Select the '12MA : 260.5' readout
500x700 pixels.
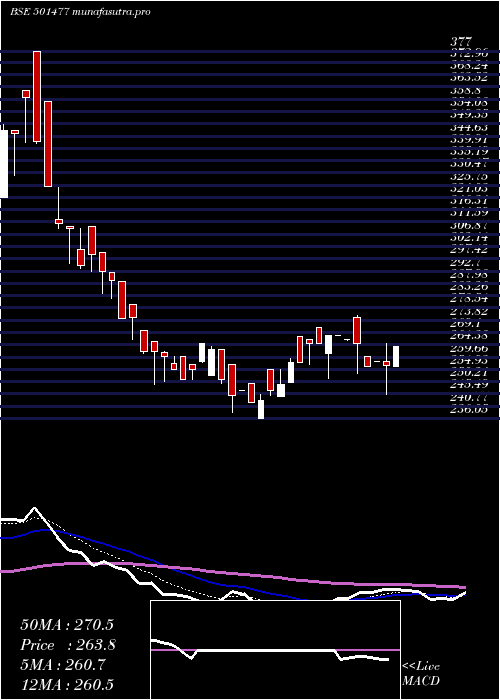67,685
